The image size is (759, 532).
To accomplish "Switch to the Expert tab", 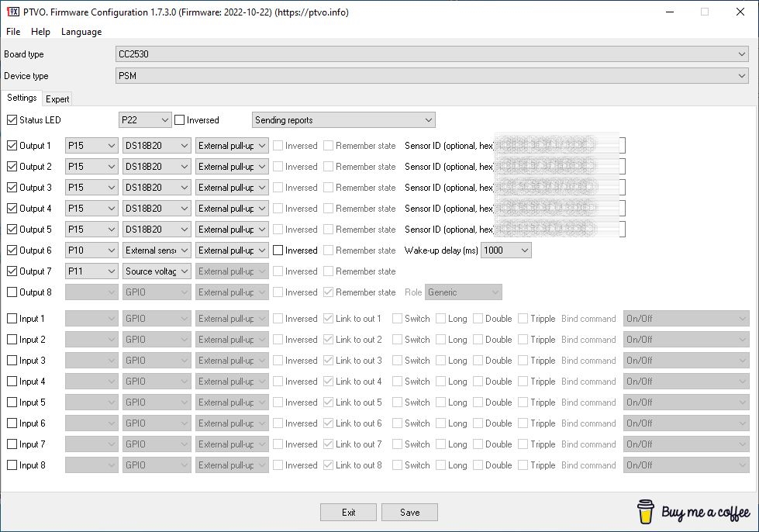I will (57, 98).
